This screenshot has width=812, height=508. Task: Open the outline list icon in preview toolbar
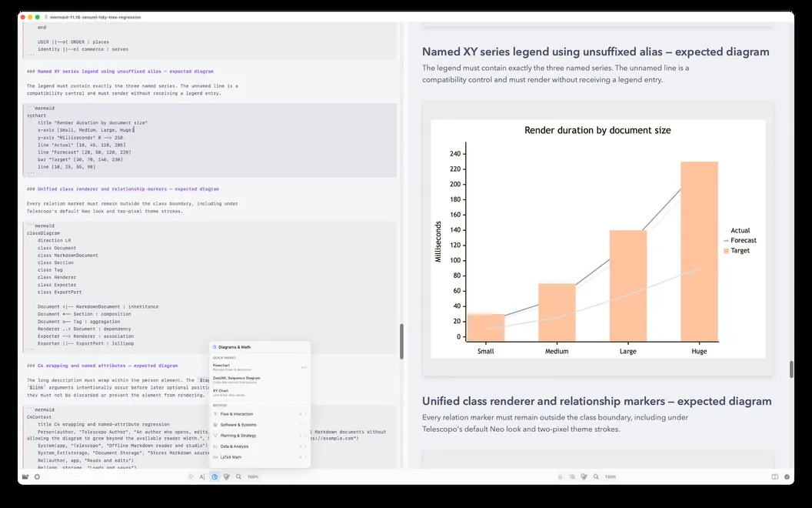click(572, 477)
